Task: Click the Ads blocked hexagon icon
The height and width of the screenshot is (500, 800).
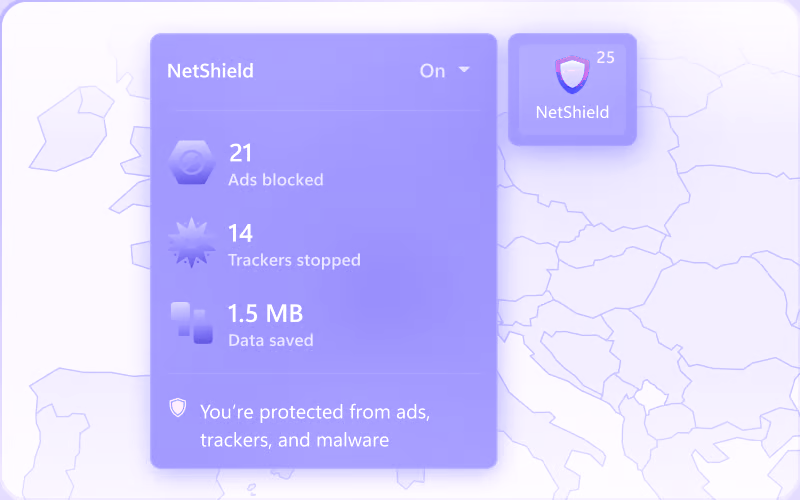Action: click(x=190, y=164)
